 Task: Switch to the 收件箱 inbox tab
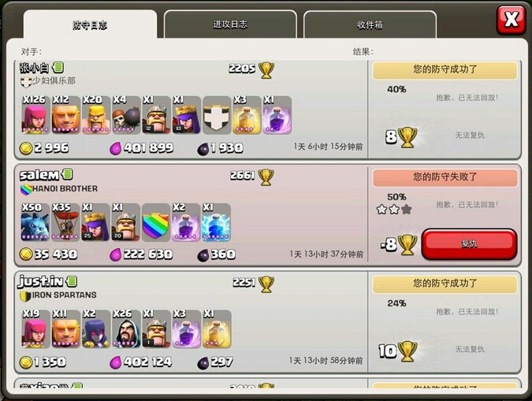[x=370, y=24]
